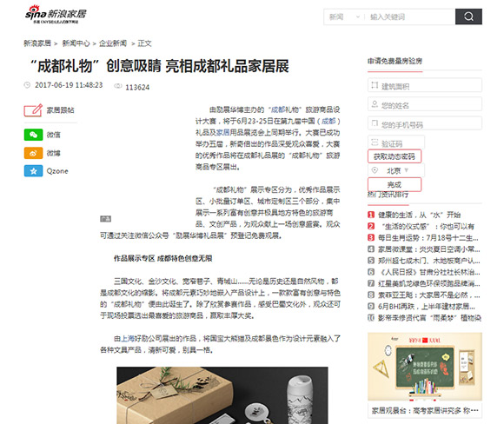Go to 企业新闻 breadcrumb

113,43
